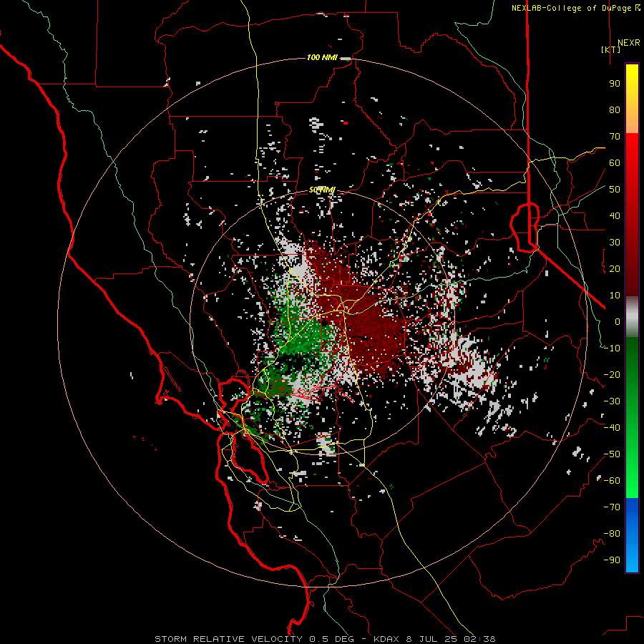Viewport: 644px width, 644px height.
Task: Click the positive 80 knot scale label
Action: point(615,110)
